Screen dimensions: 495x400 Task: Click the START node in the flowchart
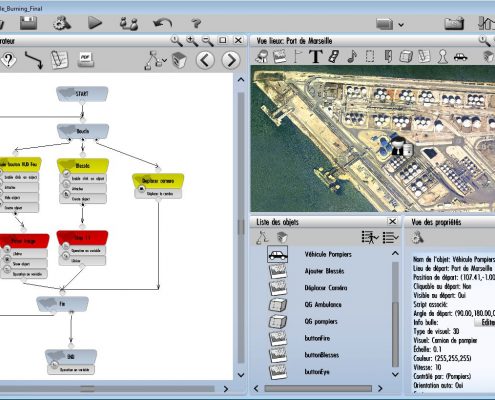pyautogui.click(x=82, y=94)
